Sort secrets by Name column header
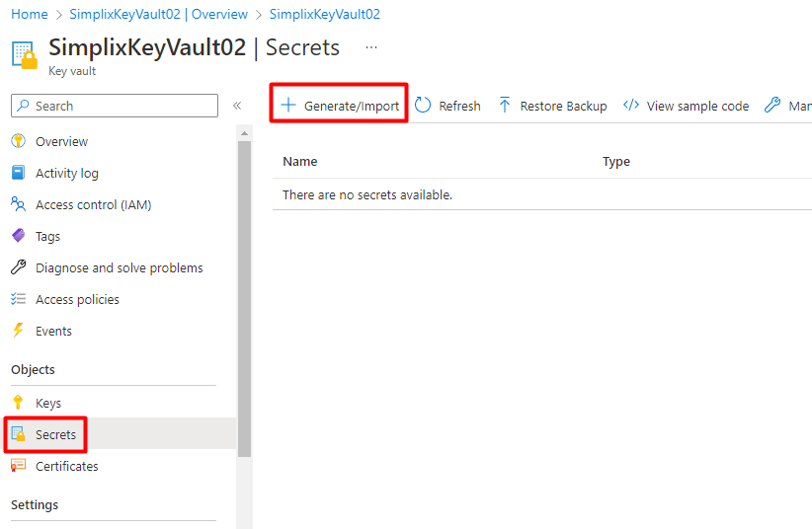812x529 pixels. (x=300, y=162)
